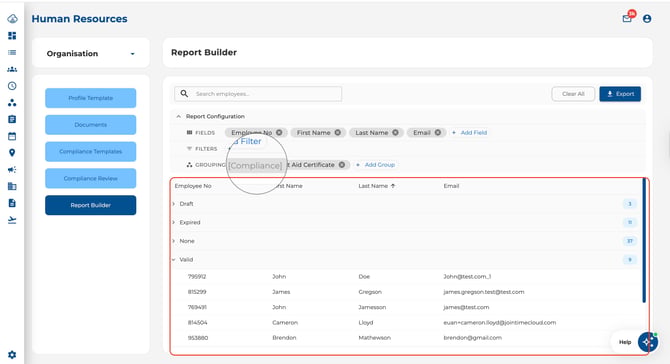Open the Help assistant round button
This screenshot has height=364, width=670.
pyautogui.click(x=648, y=342)
